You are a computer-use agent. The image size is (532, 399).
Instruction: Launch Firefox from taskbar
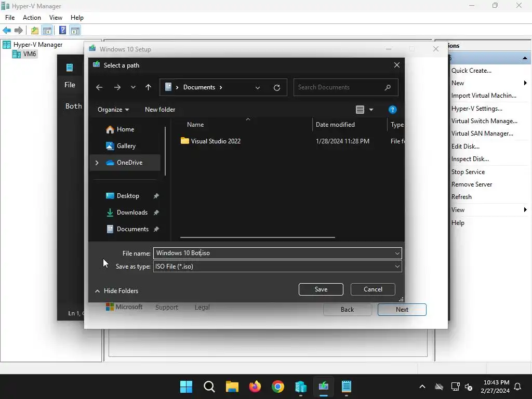[x=255, y=387]
